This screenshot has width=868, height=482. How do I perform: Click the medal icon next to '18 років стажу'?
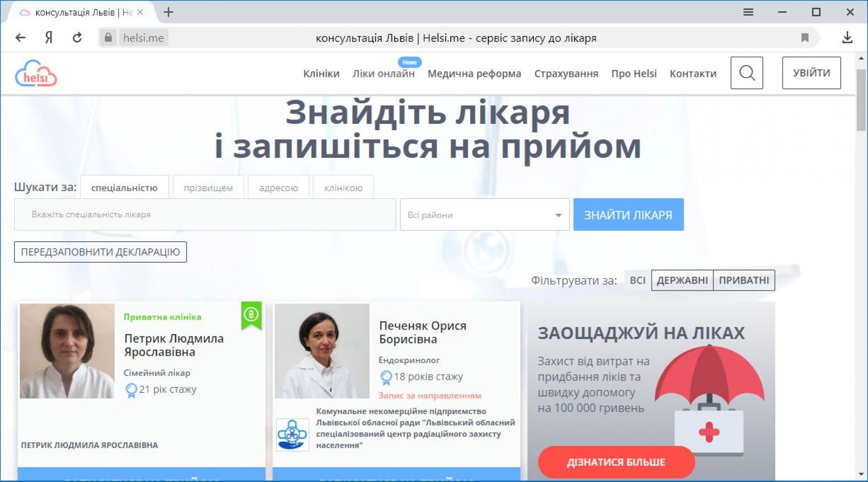(386, 377)
